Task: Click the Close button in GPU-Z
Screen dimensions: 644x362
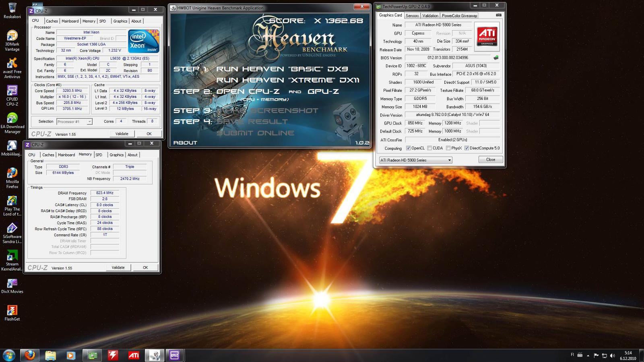Action: tap(491, 159)
